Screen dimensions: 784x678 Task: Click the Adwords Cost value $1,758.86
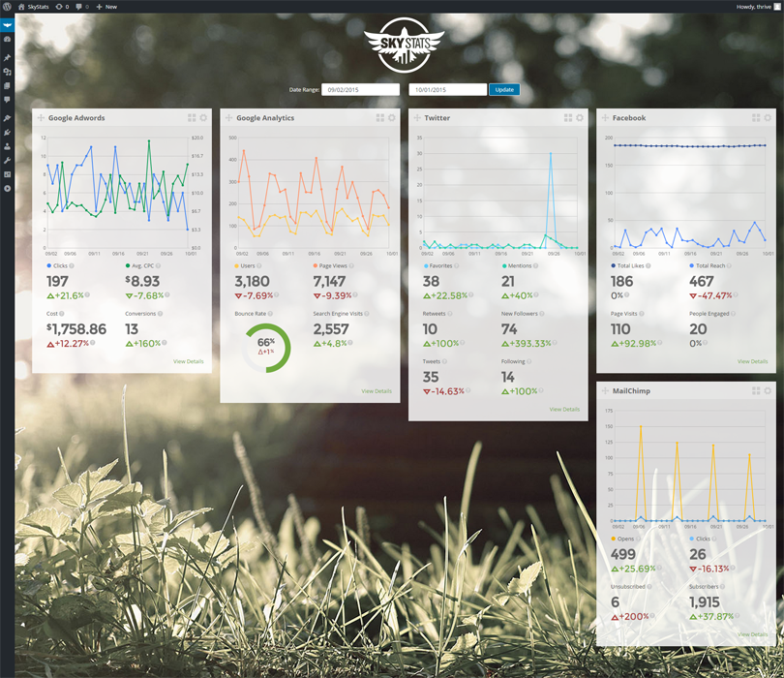click(76, 329)
